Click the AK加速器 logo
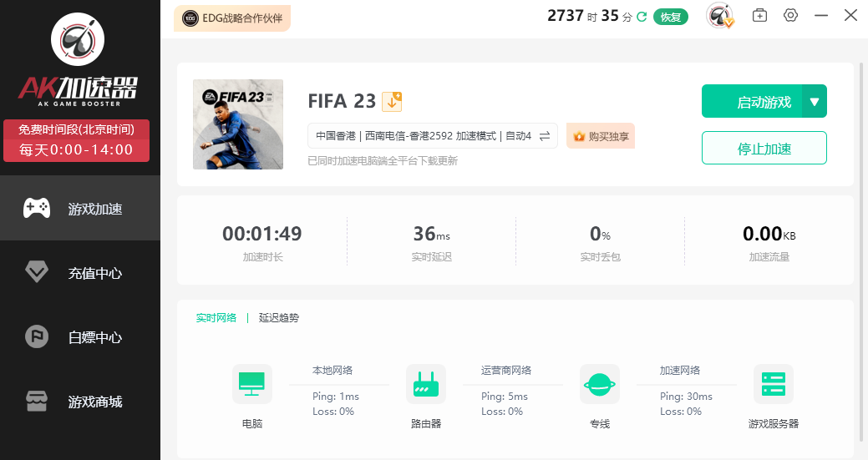Image resolution: width=868 pixels, height=460 pixels. tap(78, 60)
